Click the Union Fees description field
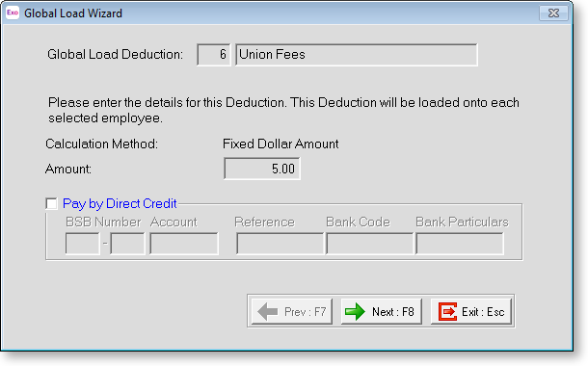 point(357,55)
